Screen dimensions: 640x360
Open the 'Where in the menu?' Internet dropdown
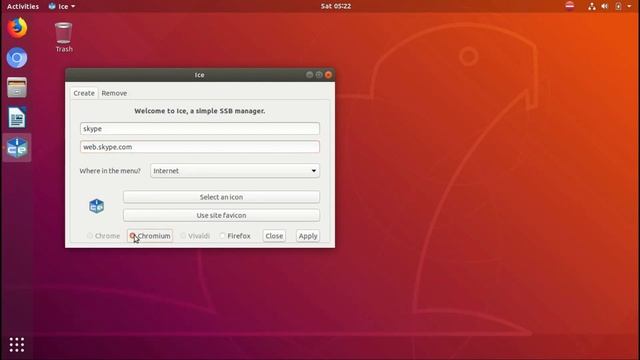click(235, 171)
